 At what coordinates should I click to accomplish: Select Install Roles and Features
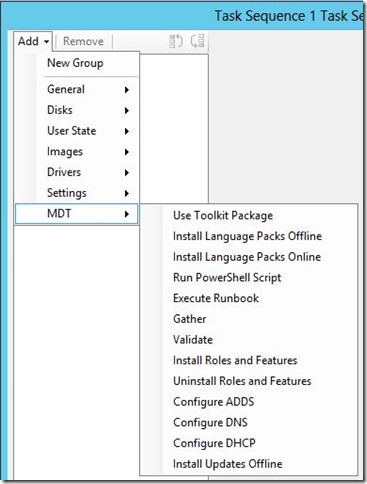(248, 360)
